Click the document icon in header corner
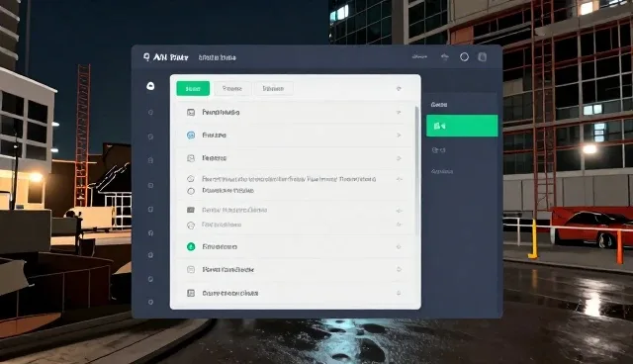Viewport: 633px width, 364px height. click(482, 57)
